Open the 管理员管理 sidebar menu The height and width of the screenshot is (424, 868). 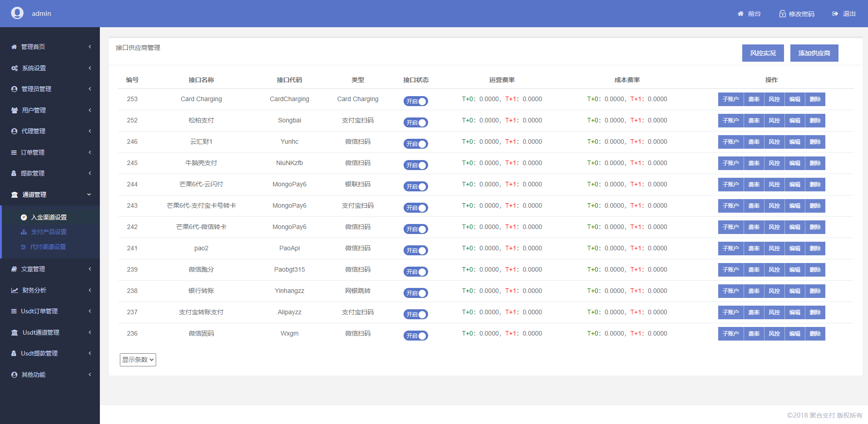50,89
